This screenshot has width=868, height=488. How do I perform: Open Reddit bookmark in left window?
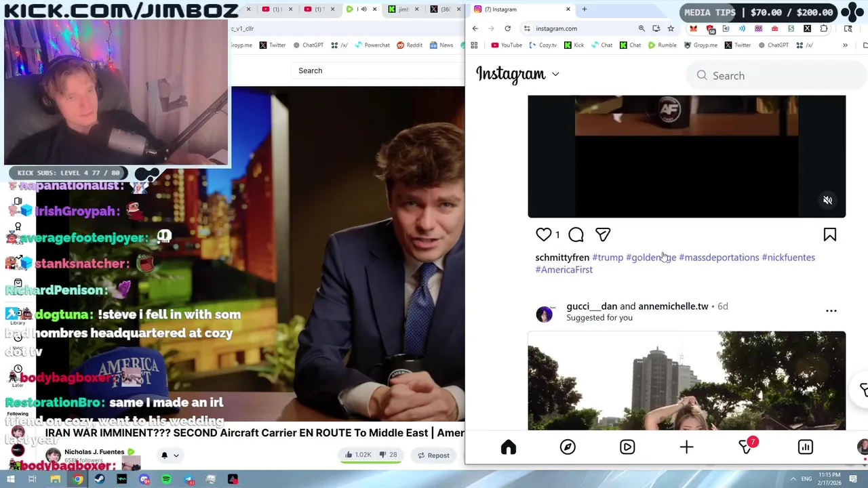click(x=410, y=45)
